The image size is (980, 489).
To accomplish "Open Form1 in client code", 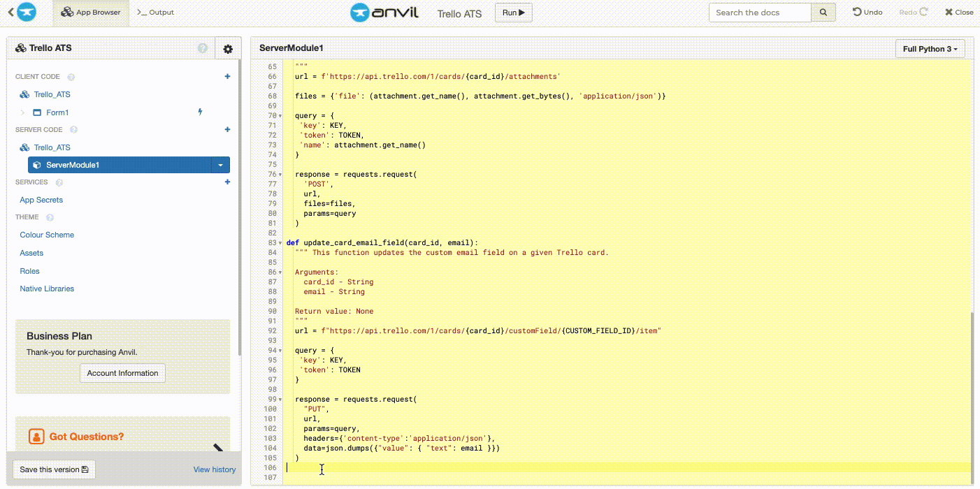I will 57,112.
